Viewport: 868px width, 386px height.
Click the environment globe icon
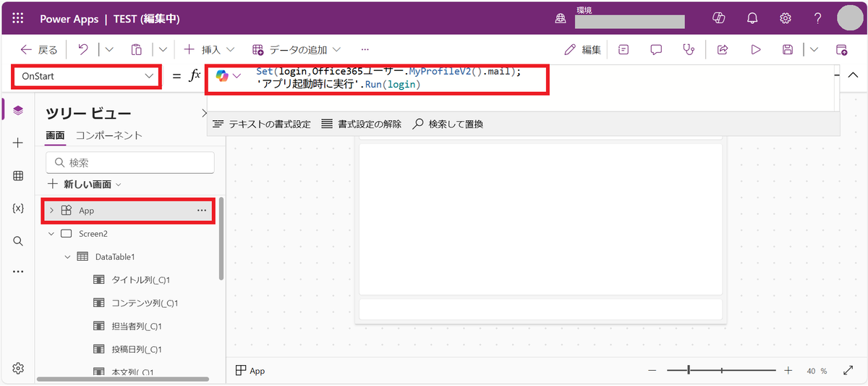pos(561,19)
